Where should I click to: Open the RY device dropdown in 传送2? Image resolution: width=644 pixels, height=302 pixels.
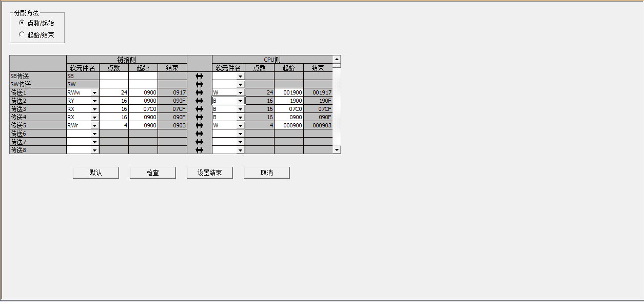click(94, 101)
